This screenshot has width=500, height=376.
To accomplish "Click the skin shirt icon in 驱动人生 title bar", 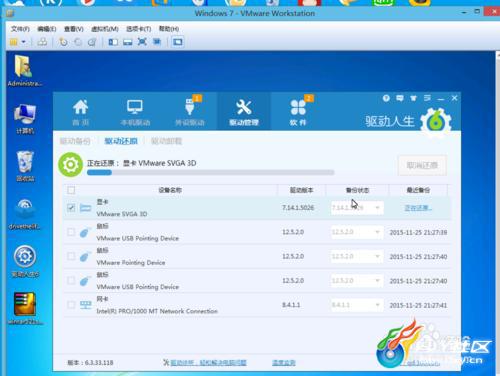I will (413, 98).
